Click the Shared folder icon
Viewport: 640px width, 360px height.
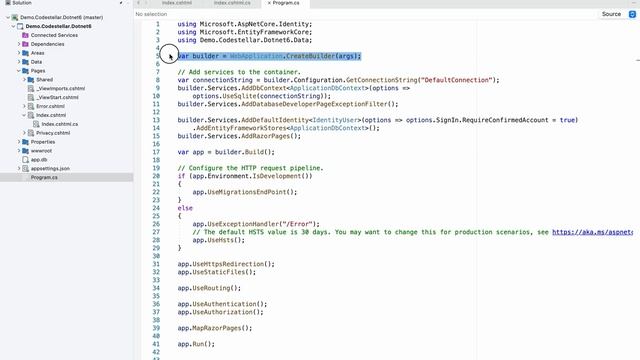coord(31,80)
